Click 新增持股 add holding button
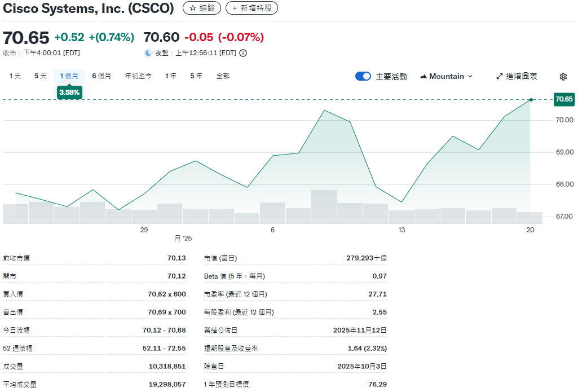The height and width of the screenshot is (392, 578). point(252,8)
